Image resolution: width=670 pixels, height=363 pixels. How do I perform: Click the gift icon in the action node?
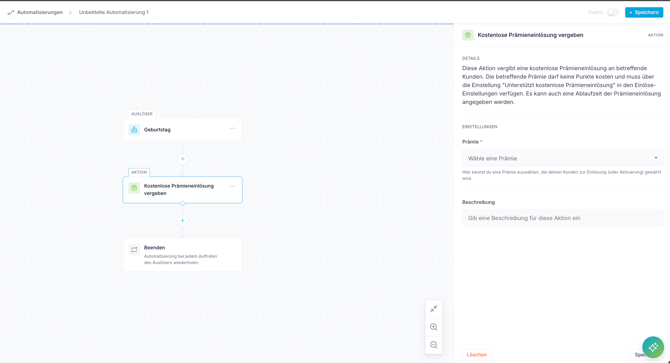point(134,188)
